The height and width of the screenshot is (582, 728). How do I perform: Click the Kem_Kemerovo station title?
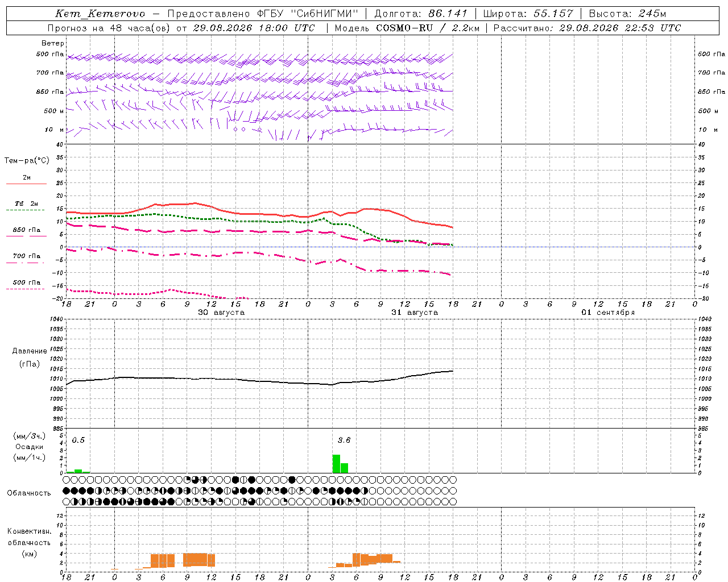pyautogui.click(x=100, y=14)
